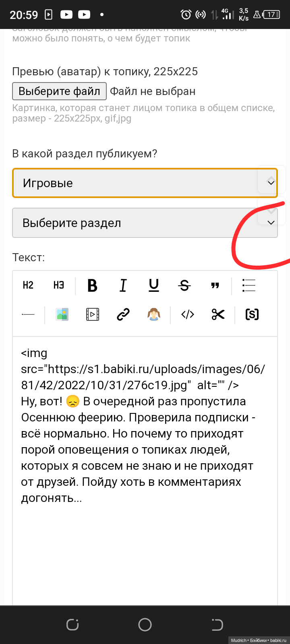Toggle bold text formatting

coord(92,285)
